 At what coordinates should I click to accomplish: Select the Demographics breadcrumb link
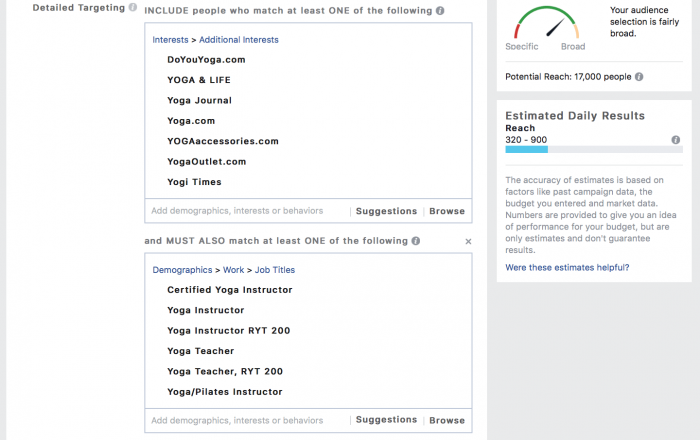tap(182, 270)
